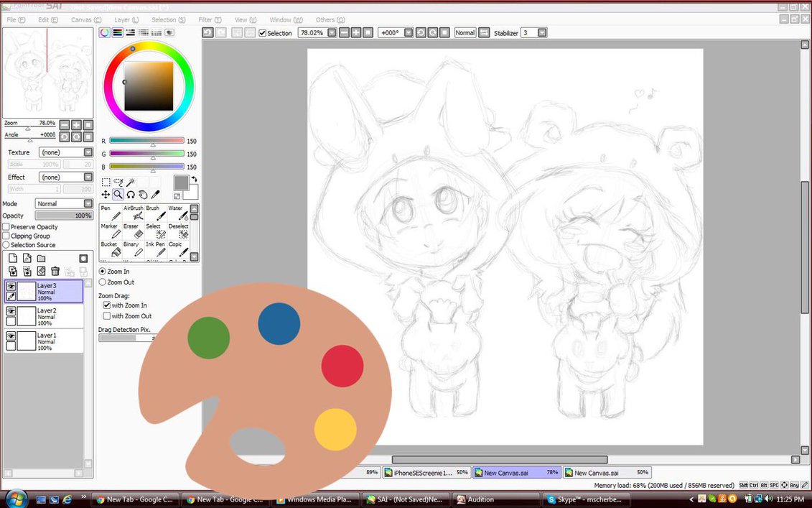Select the Marker tool
Viewport: 812px width, 508px height.
[111, 231]
